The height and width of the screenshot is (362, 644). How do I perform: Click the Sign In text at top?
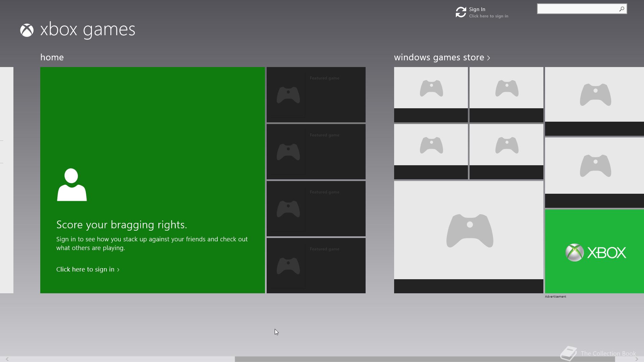pyautogui.click(x=477, y=9)
